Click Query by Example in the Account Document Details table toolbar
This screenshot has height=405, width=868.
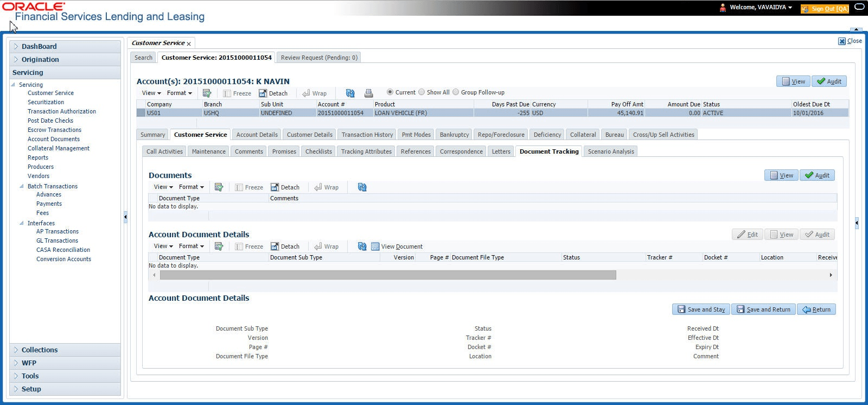219,246
